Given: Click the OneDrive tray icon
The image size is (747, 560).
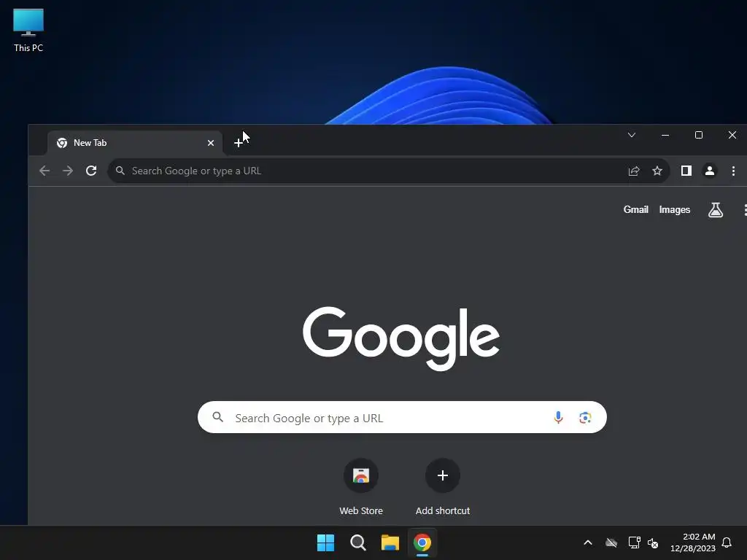Looking at the screenshot, I should coord(611,542).
